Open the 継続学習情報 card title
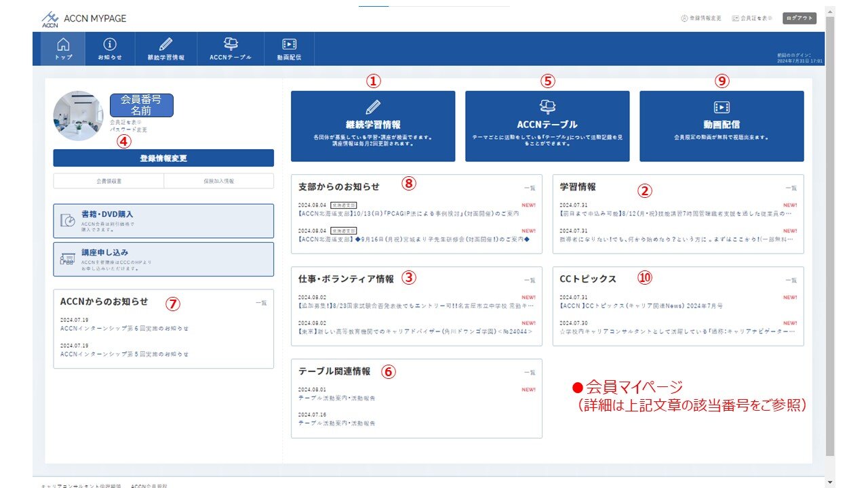The image size is (868, 488). [373, 125]
